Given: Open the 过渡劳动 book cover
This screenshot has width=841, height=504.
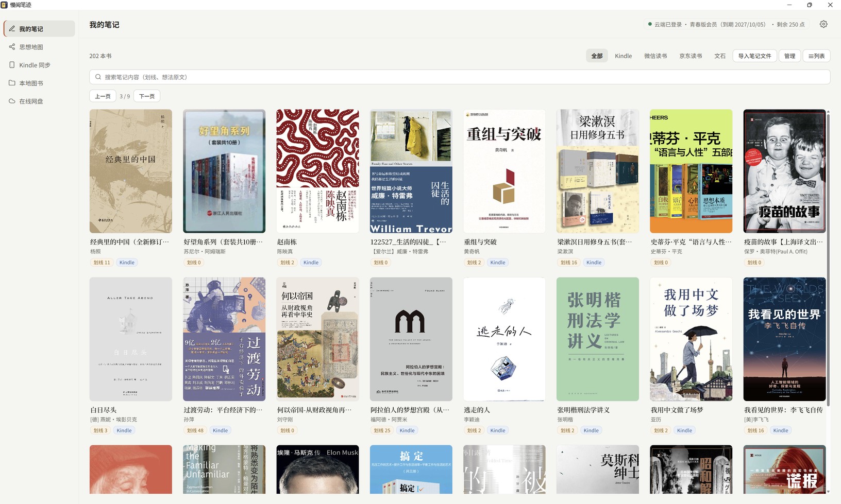Looking at the screenshot, I should click(x=224, y=339).
